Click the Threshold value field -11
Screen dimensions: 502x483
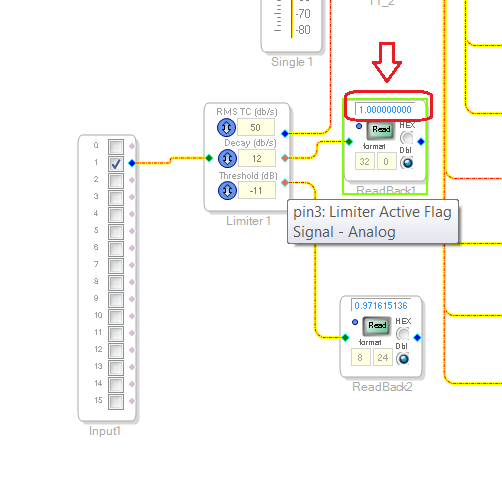click(x=257, y=190)
